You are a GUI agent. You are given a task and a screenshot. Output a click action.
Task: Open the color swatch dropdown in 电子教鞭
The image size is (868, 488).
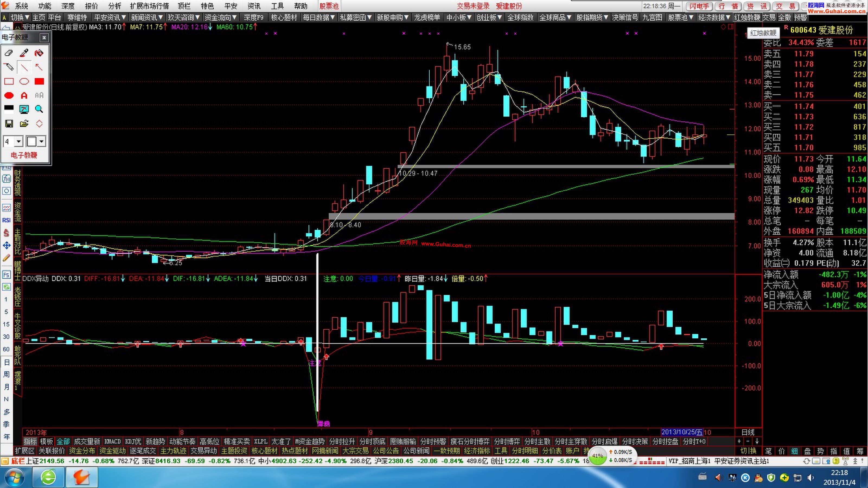[x=42, y=142]
